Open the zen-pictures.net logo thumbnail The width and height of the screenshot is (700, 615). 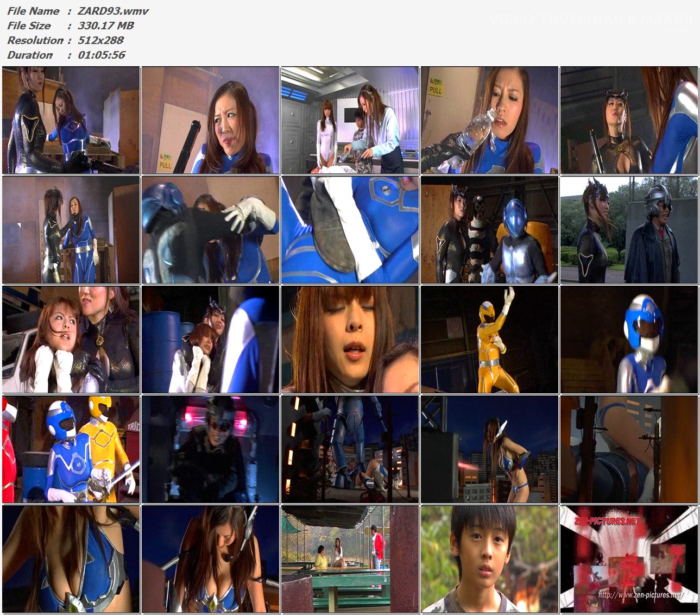pos(629,559)
